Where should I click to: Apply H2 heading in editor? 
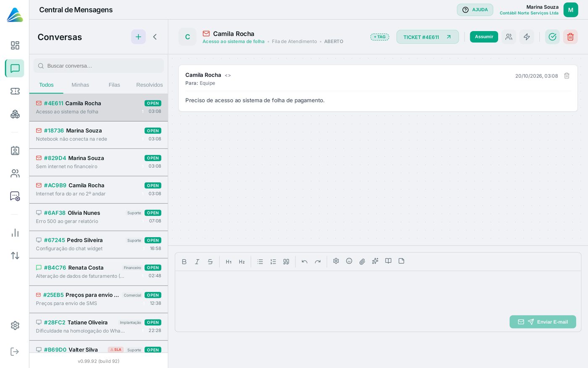coord(242,262)
